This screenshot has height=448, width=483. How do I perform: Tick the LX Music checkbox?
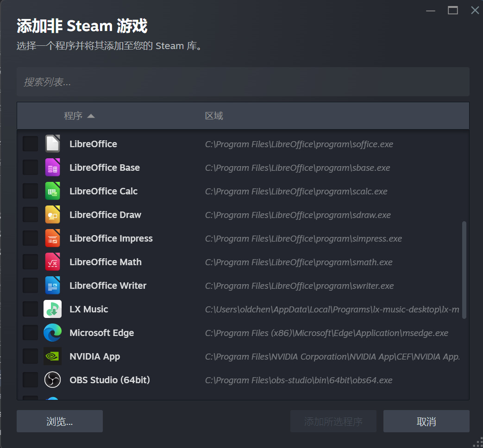click(x=30, y=309)
